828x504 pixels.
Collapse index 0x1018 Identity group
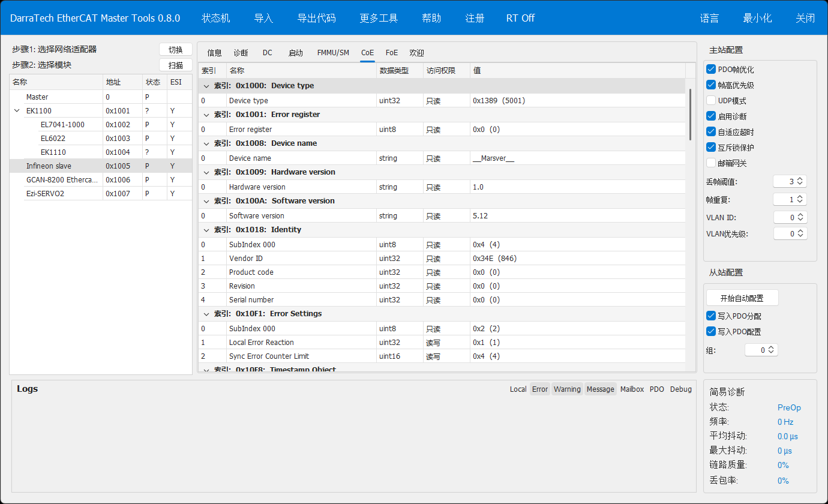pos(206,230)
